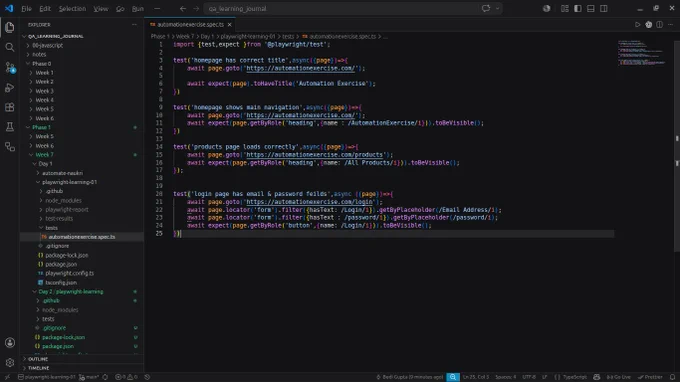Click the Go Live status bar button
Screen dimensions: 680x382
[618, 377]
